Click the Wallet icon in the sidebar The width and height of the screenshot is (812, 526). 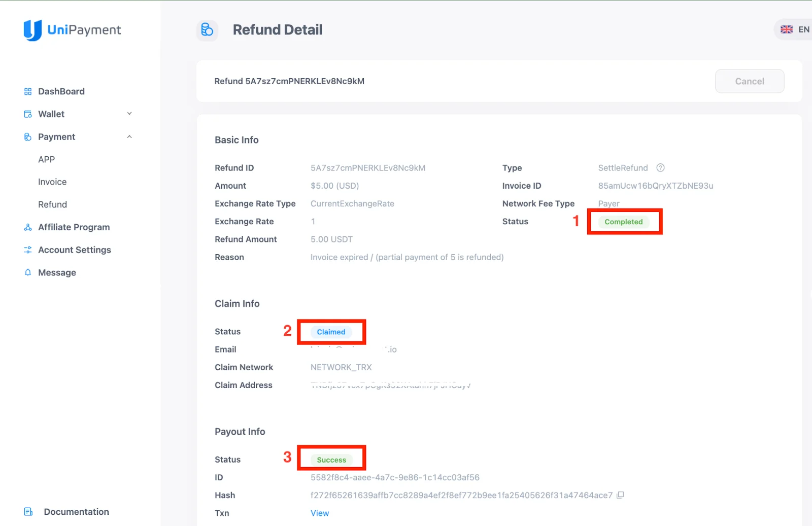point(27,114)
